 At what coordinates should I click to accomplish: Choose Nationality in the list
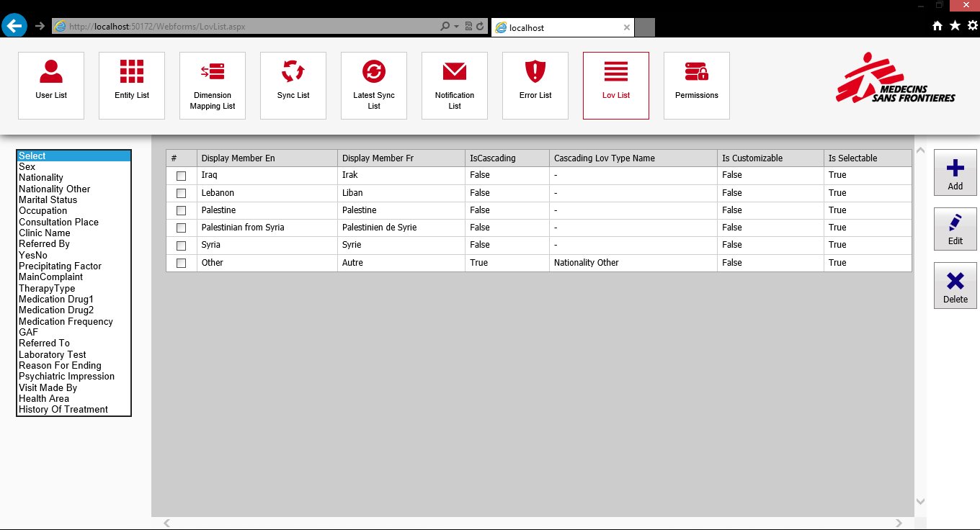click(x=73, y=178)
